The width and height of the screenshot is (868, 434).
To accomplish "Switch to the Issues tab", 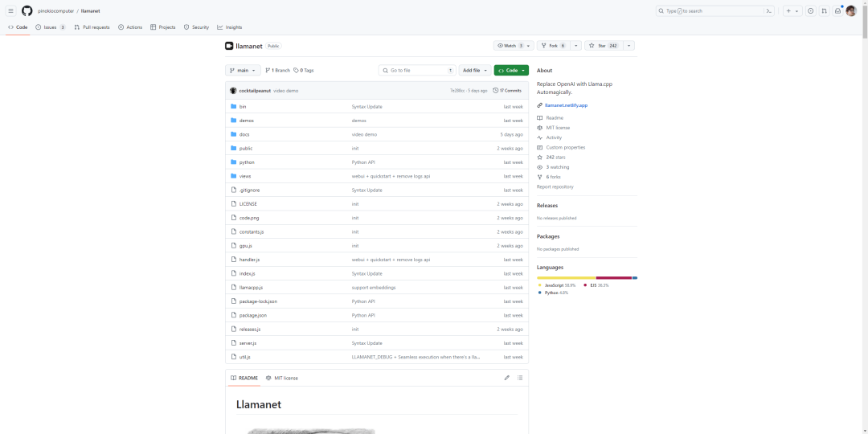I will click(x=51, y=27).
